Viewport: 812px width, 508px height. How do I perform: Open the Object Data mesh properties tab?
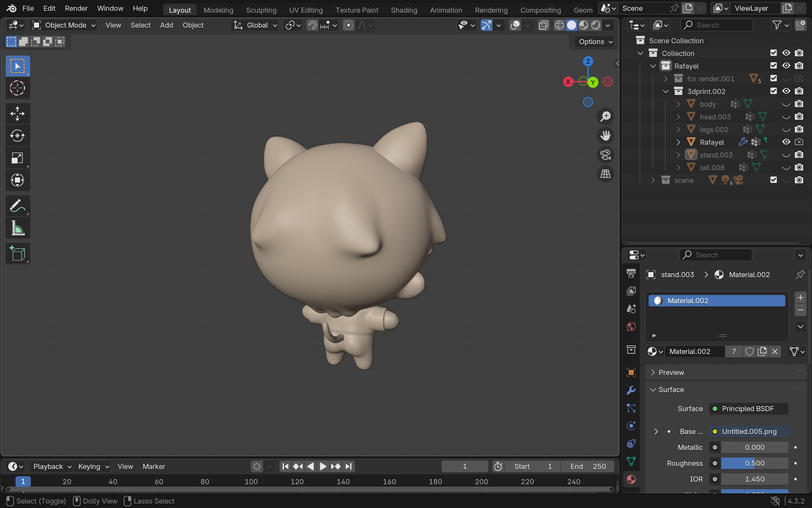click(631, 461)
